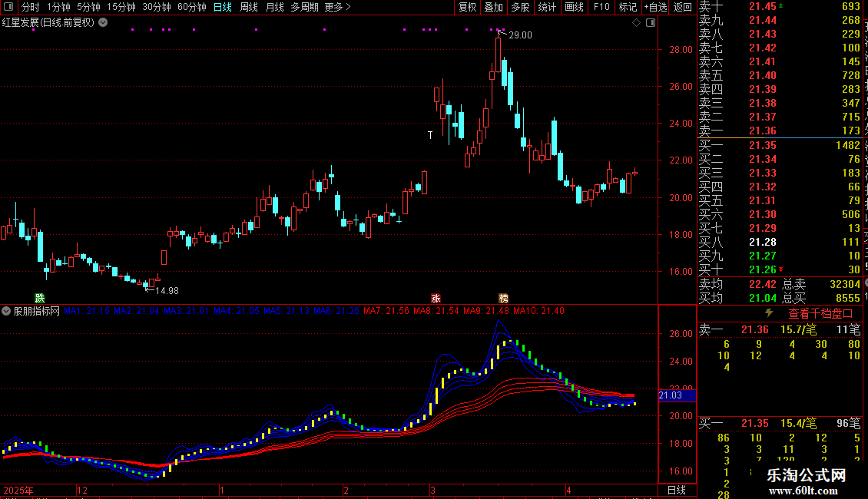Click the 返回 back button
868x499 pixels.
[x=683, y=7]
